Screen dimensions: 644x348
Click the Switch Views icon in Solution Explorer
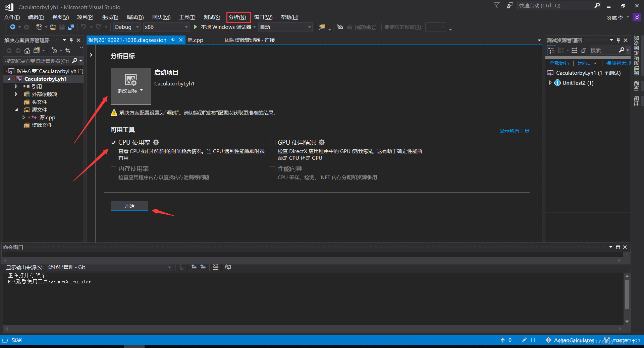tap(37, 50)
